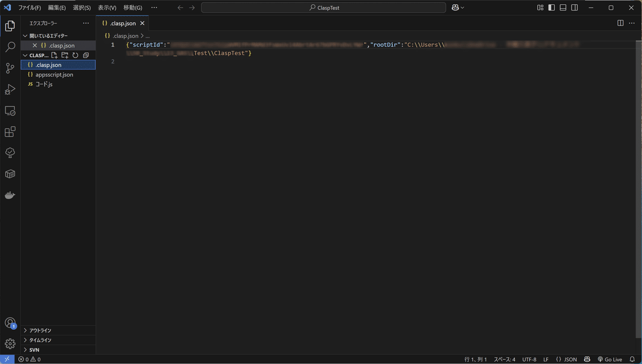Screen dimensions: 642x364
Task: Click Go Live in the status bar
Action: [610, 359]
